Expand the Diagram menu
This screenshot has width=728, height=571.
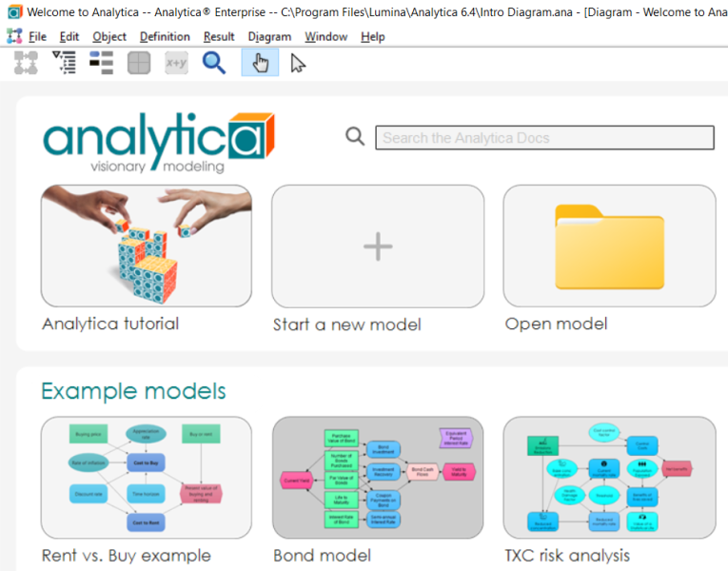point(269,36)
